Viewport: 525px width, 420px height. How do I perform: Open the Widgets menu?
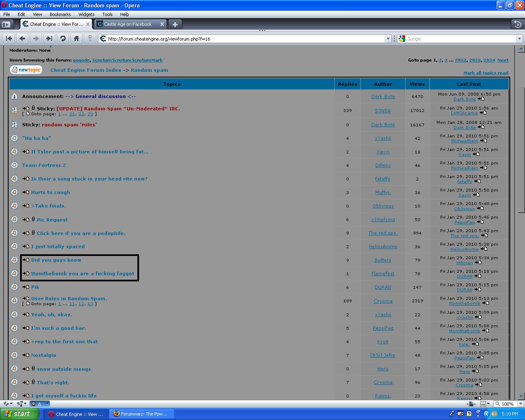point(87,14)
